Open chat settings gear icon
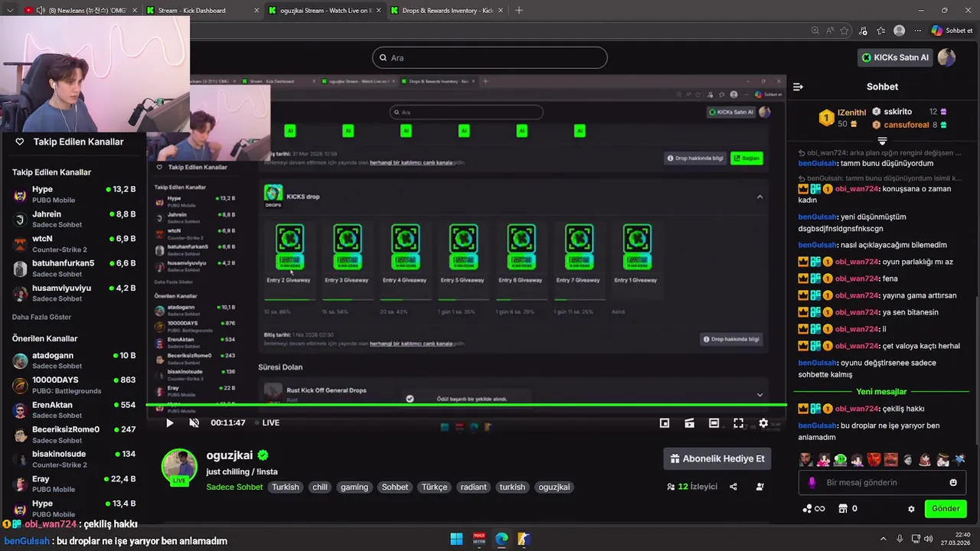The height and width of the screenshot is (551, 980). tap(911, 509)
